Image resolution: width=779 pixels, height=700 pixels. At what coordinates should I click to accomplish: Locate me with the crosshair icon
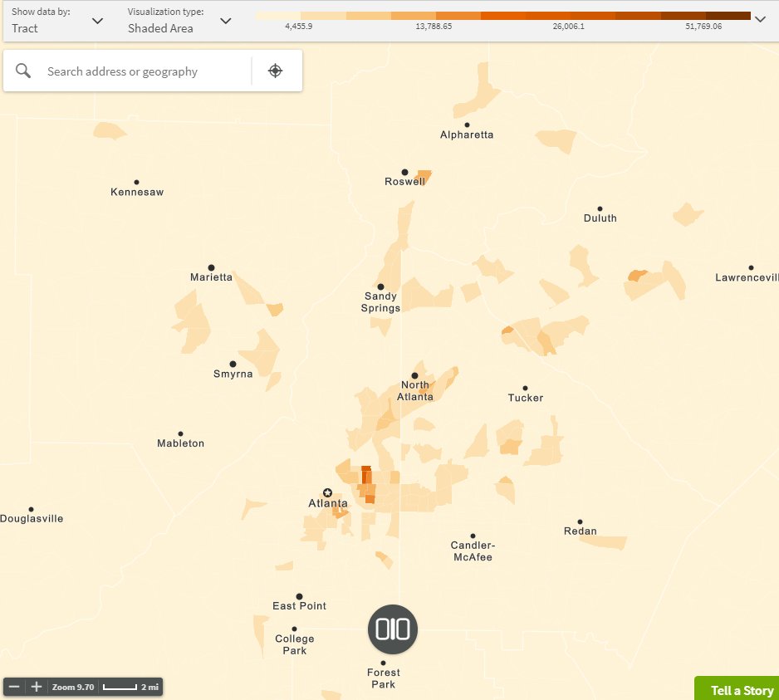pos(275,71)
